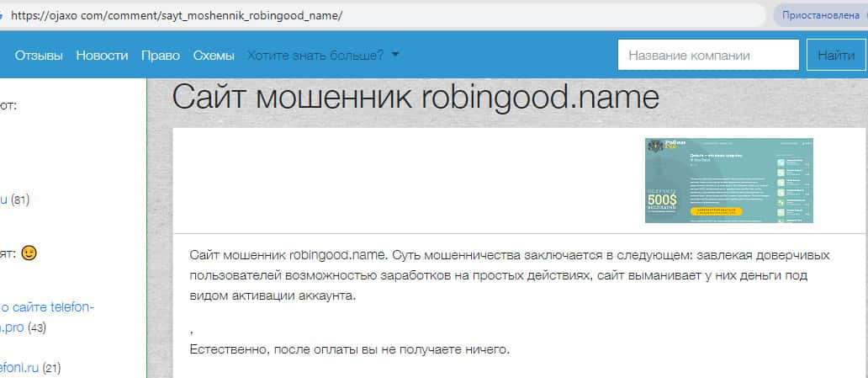
Task: Open the robingood.name site screenshot thumbnail
Action: (x=728, y=180)
